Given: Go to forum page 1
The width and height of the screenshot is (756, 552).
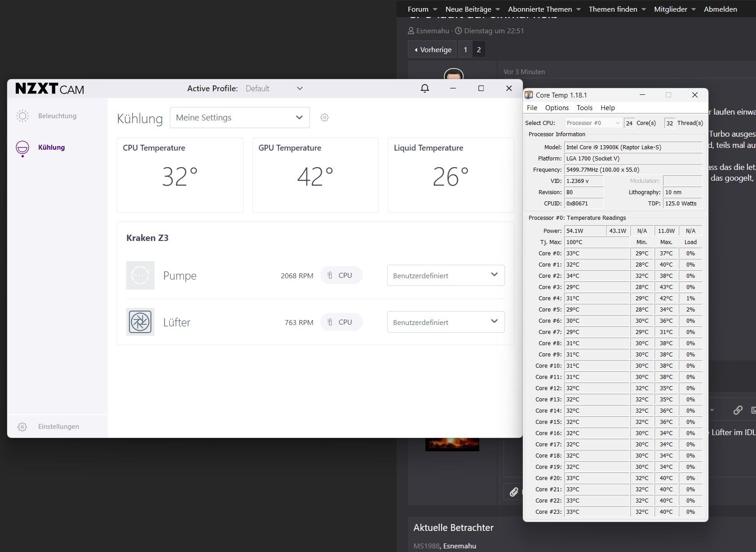Looking at the screenshot, I should click(x=465, y=49).
